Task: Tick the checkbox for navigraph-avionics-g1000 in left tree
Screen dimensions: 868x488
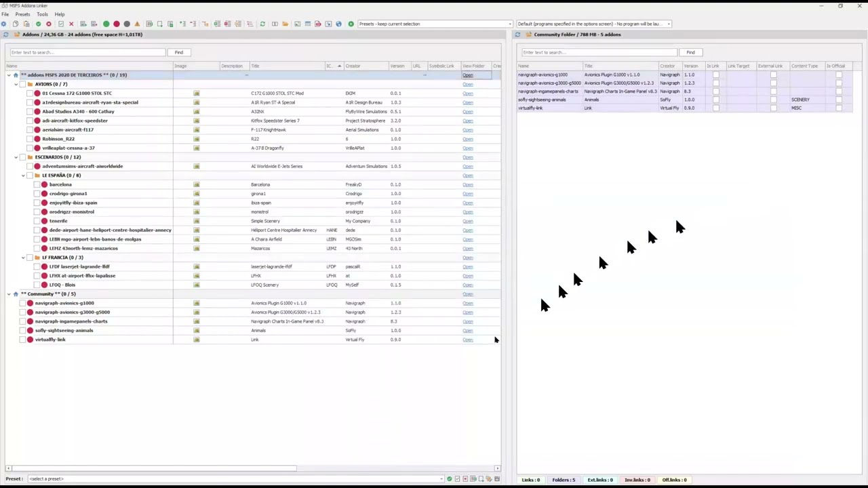Action: coord(22,303)
